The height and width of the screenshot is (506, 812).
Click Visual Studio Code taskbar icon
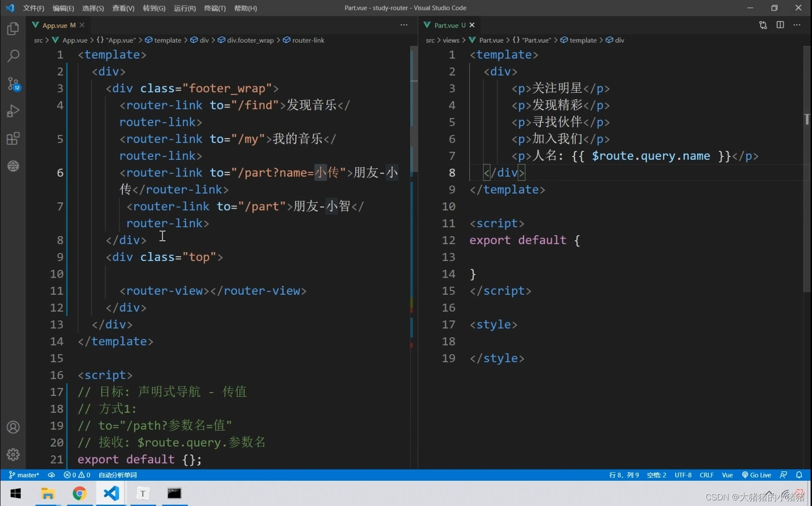[111, 493]
